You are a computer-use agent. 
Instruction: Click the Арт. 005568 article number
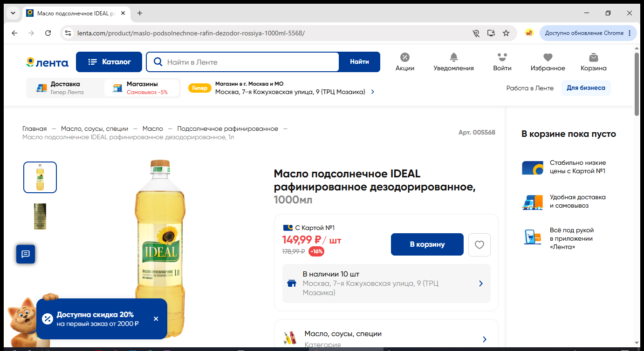pyautogui.click(x=477, y=133)
